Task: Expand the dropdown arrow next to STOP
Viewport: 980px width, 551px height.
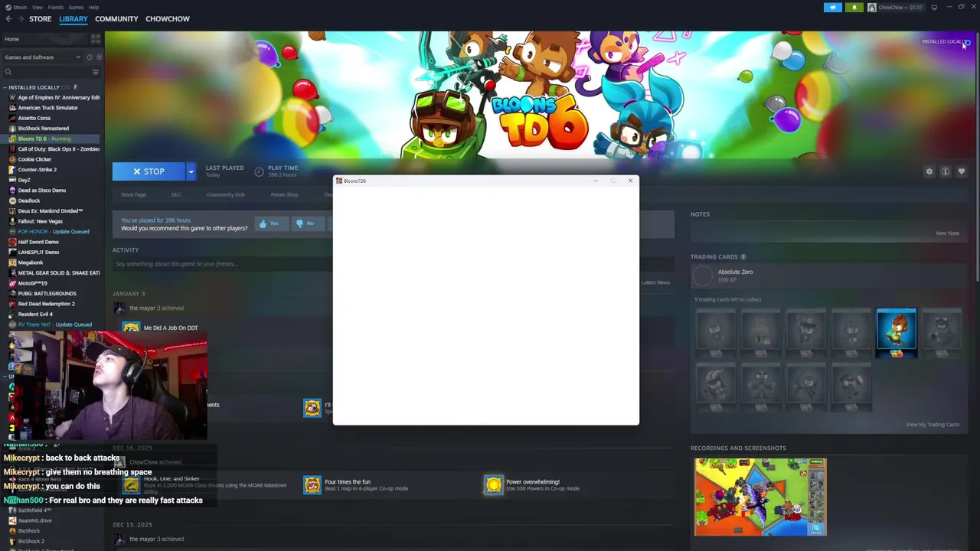Action: 191,171
